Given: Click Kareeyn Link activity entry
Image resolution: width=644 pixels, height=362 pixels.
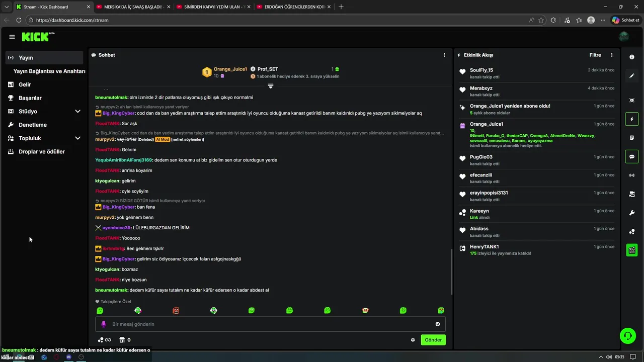Looking at the screenshot, I should (x=536, y=214).
